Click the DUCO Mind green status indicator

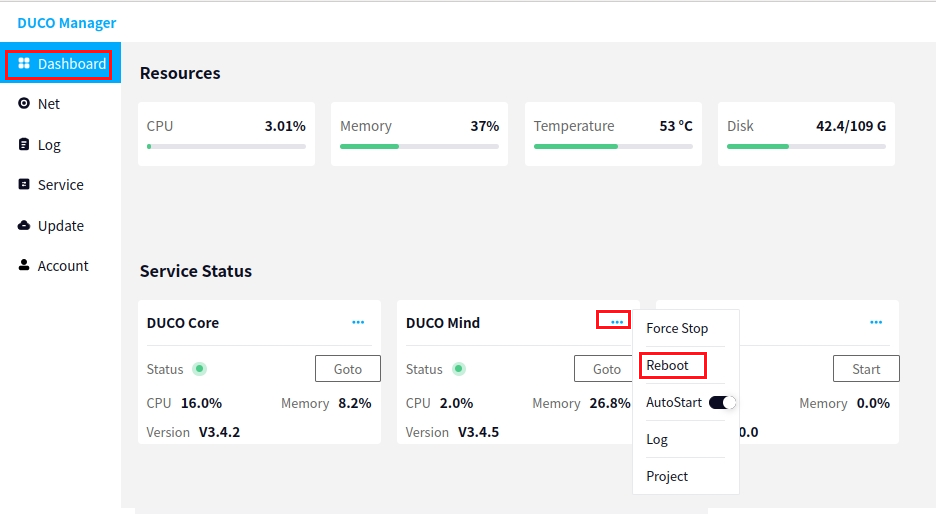pos(458,369)
